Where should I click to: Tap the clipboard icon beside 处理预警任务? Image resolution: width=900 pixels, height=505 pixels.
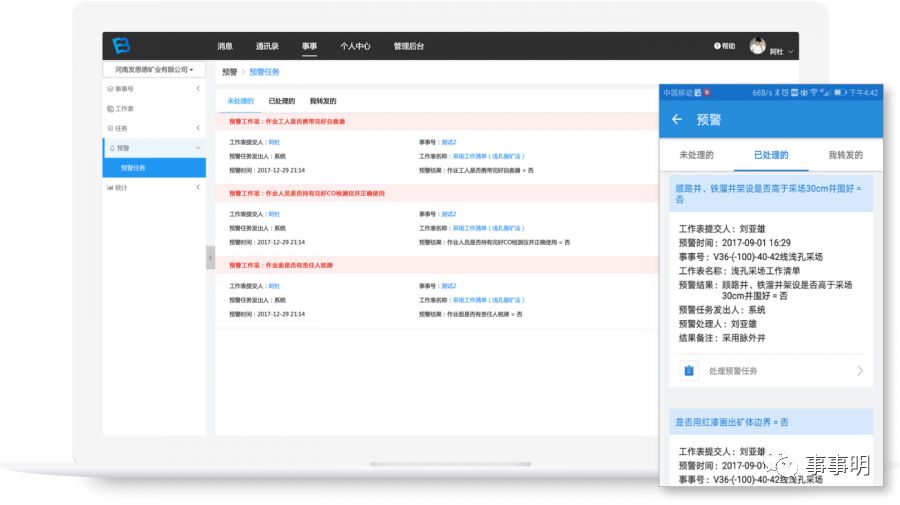click(689, 371)
